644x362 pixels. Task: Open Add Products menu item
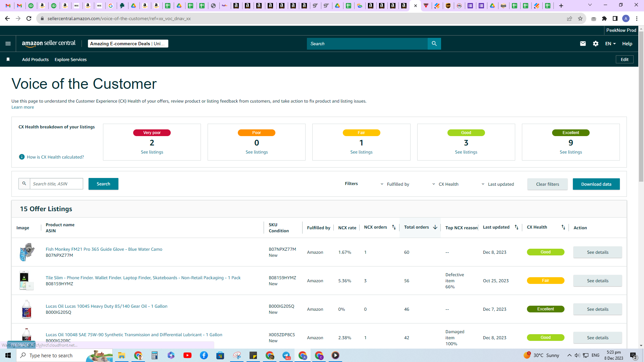tap(35, 59)
